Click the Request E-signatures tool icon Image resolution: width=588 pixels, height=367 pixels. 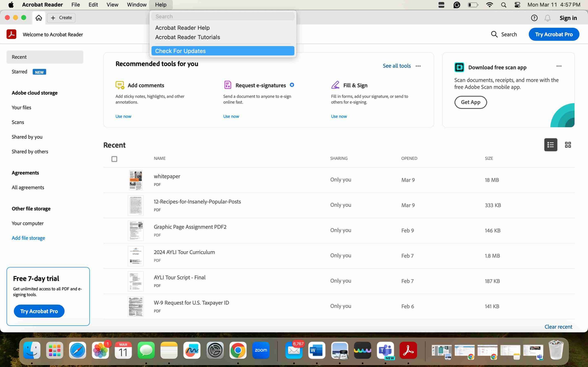pyautogui.click(x=227, y=85)
